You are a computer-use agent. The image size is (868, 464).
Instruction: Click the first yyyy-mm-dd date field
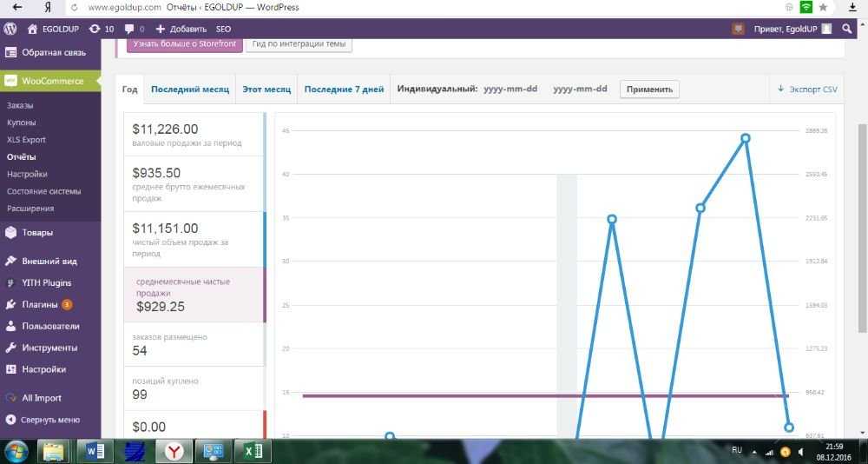coord(510,89)
